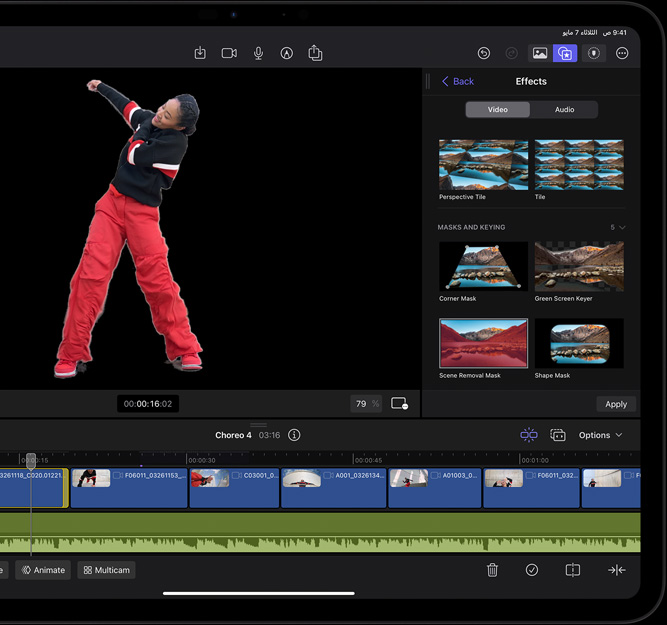The width and height of the screenshot is (667, 625).
Task: Toggle the effects browser panel button
Action: point(565,53)
